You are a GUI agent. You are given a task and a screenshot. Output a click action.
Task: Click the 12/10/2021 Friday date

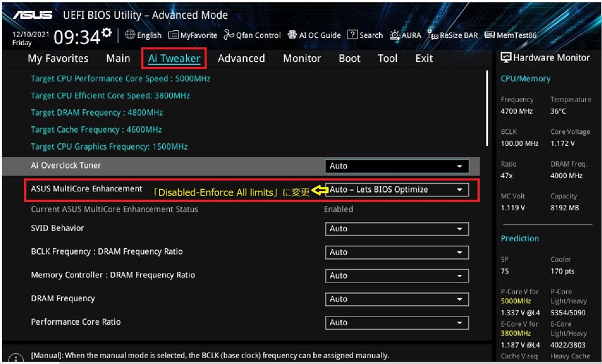31,38
